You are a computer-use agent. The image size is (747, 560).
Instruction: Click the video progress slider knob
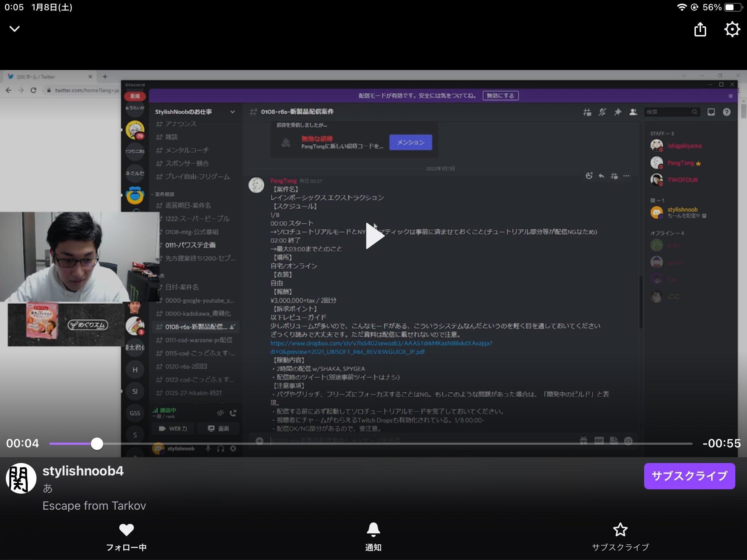(97, 444)
